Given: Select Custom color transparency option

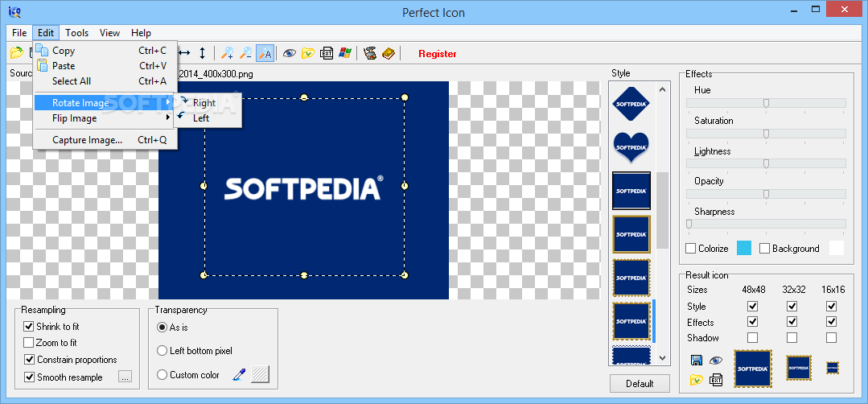Looking at the screenshot, I should coord(162,375).
